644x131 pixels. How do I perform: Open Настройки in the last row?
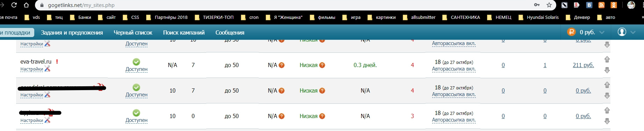pyautogui.click(x=31, y=120)
